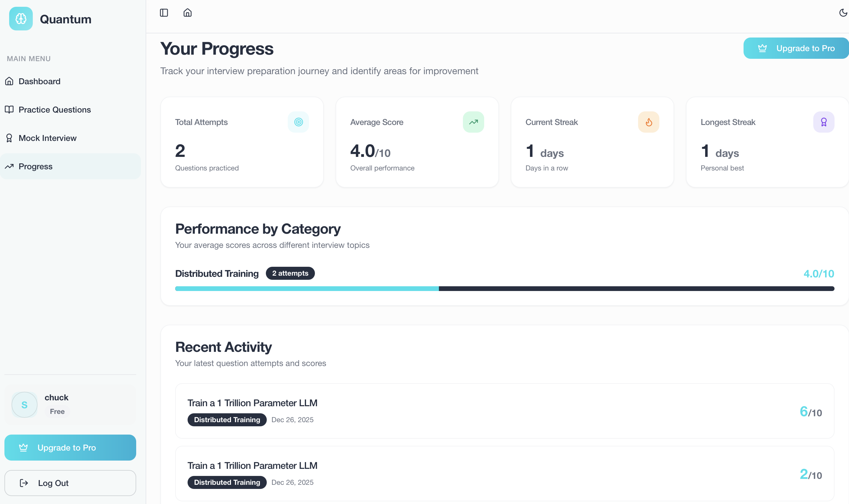849x504 pixels.
Task: Click the 2 attempts badge
Action: pos(290,273)
